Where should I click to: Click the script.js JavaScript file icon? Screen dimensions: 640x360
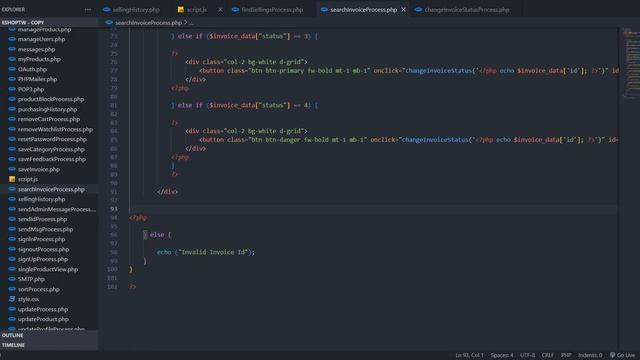pos(12,179)
